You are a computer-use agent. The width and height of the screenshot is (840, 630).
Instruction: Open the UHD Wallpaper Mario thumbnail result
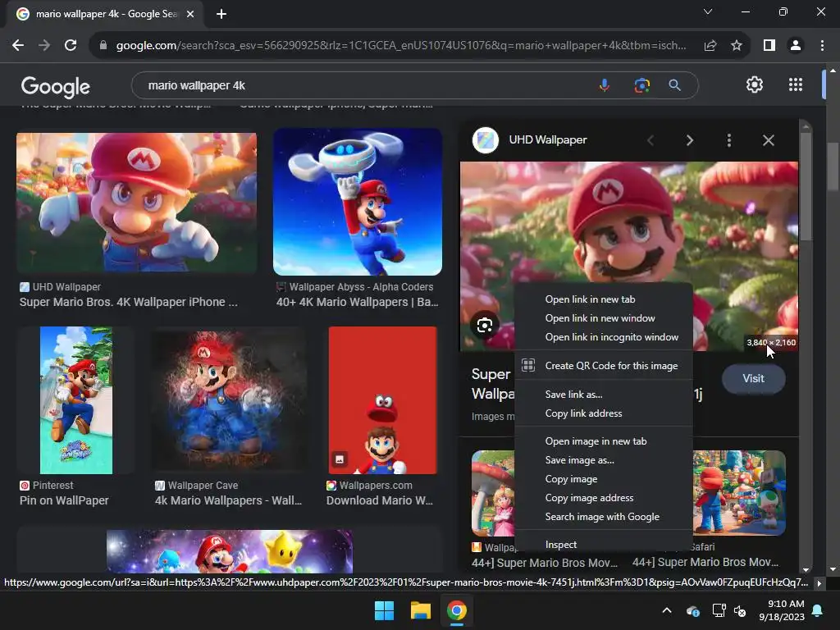(x=137, y=203)
